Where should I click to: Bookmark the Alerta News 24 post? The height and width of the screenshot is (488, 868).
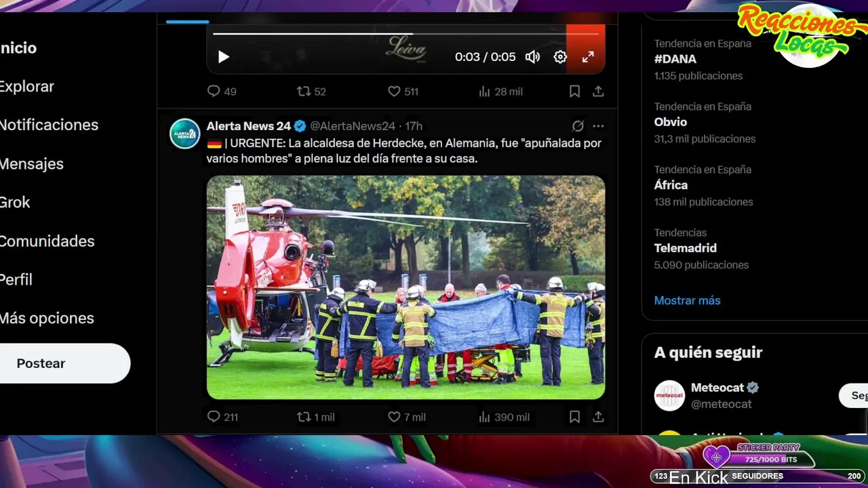pyautogui.click(x=574, y=417)
